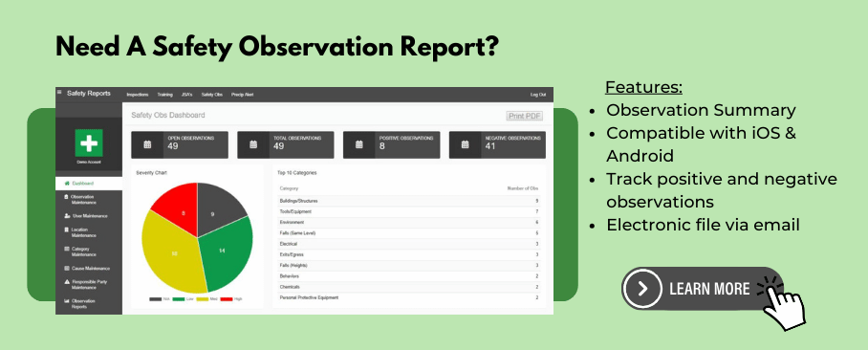The width and height of the screenshot is (868, 350).
Task: Click the Demo Account label
Action: (x=89, y=163)
